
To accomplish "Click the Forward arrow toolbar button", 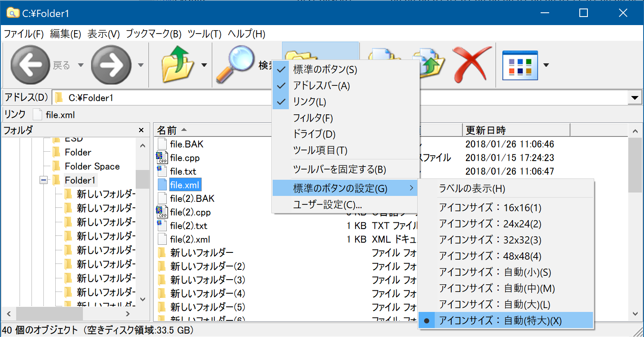I will [x=111, y=65].
